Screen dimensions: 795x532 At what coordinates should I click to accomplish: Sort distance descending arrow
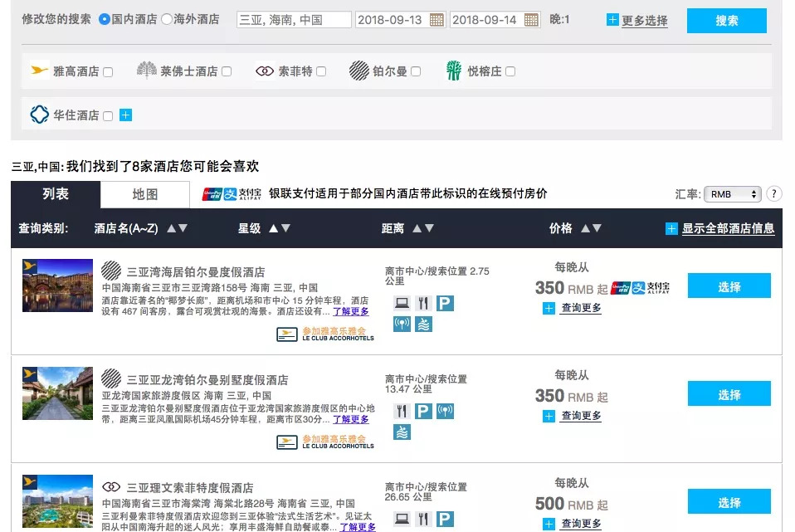coord(429,228)
